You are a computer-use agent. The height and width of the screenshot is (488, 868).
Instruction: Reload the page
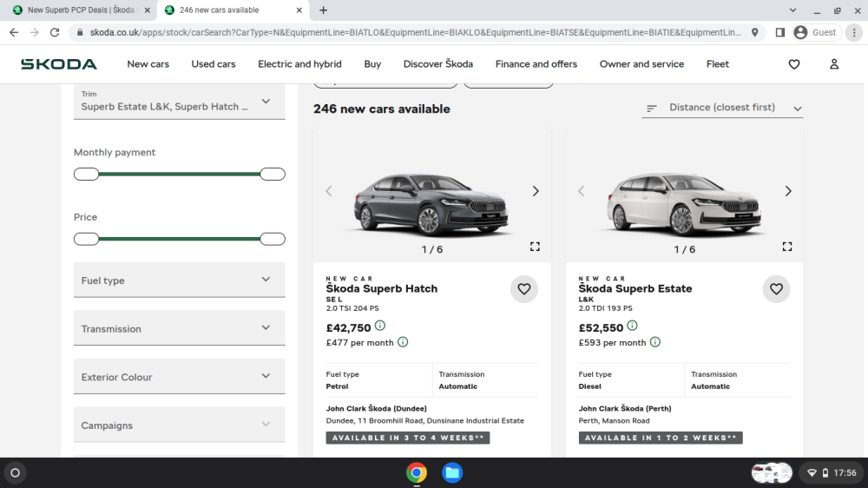(55, 33)
